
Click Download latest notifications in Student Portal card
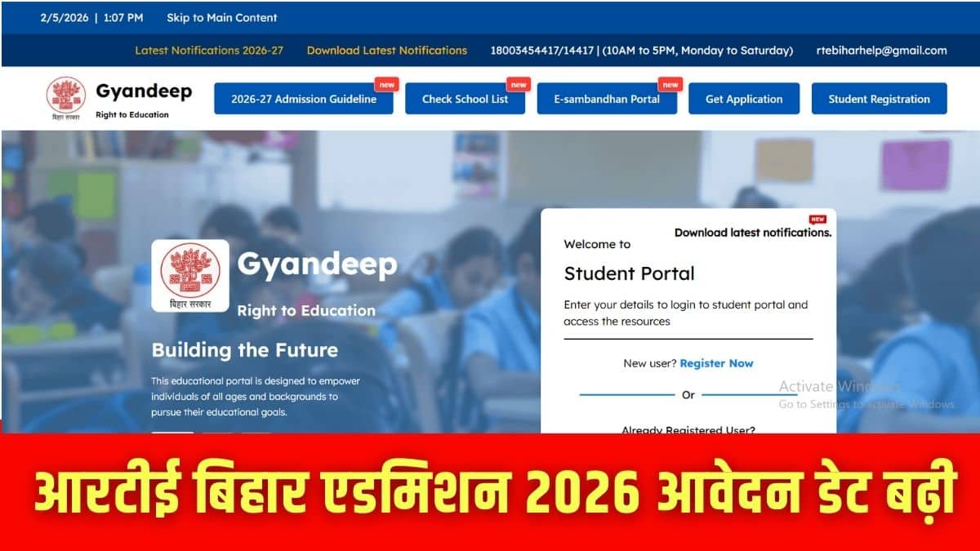tap(752, 233)
